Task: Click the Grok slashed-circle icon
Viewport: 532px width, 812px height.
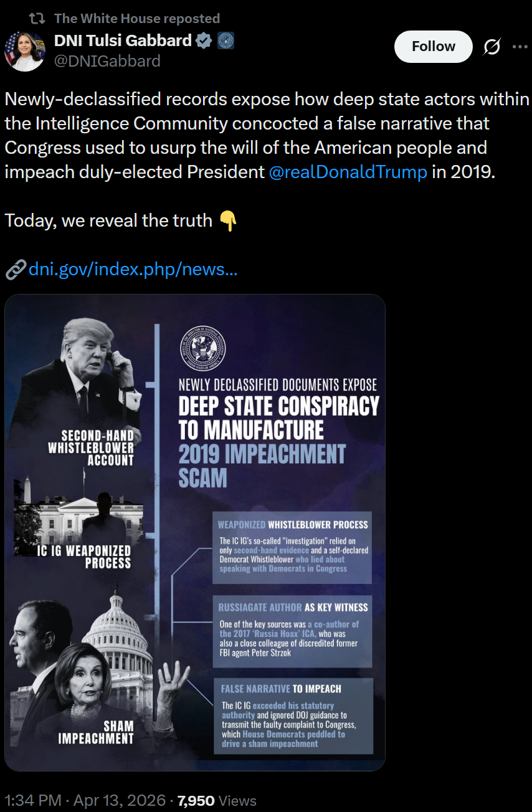Action: point(492,47)
